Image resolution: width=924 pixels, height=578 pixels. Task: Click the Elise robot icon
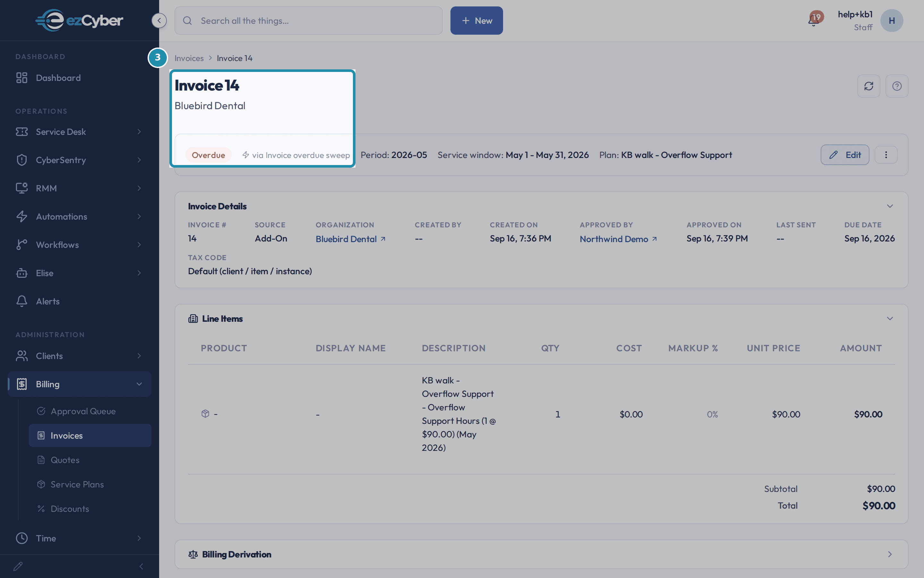coord(22,273)
